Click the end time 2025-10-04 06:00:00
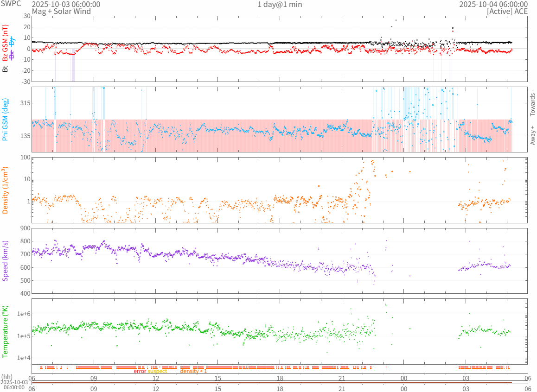The height and width of the screenshot is (392, 537). click(493, 4)
